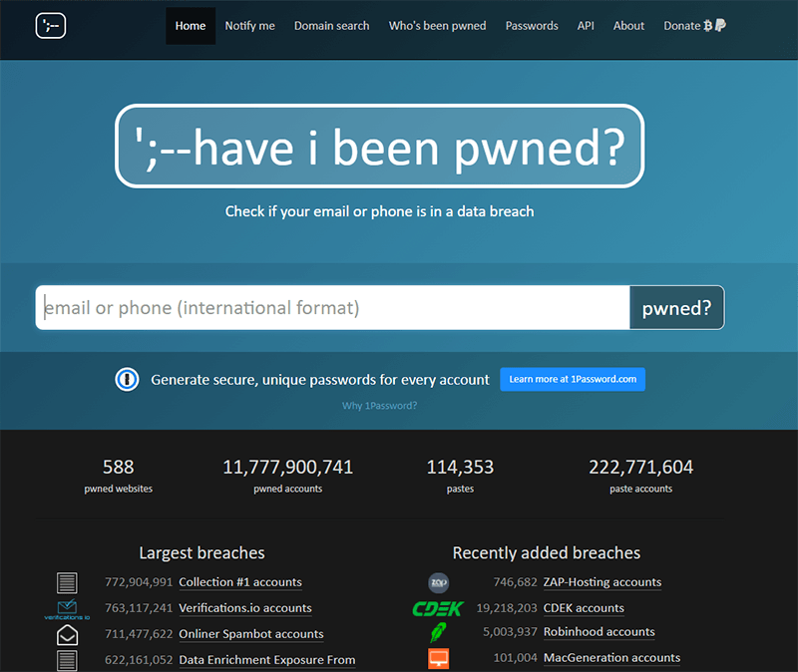Image resolution: width=798 pixels, height=672 pixels.
Task: Open the Collection #1 accounts breach
Action: click(240, 582)
